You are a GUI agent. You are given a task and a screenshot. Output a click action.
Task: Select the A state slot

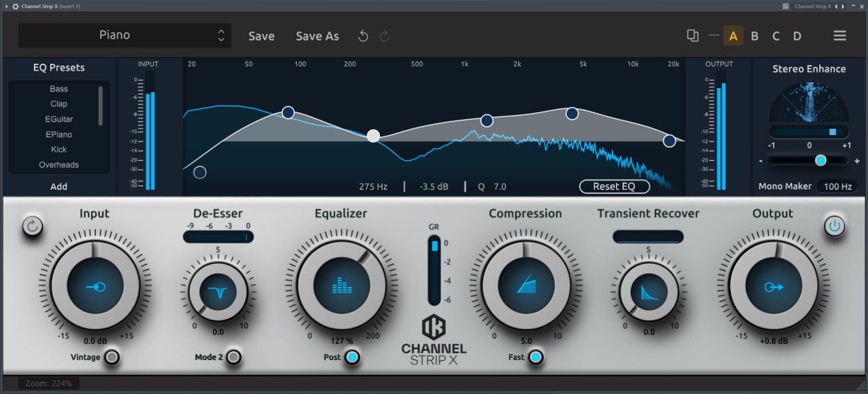tap(734, 36)
